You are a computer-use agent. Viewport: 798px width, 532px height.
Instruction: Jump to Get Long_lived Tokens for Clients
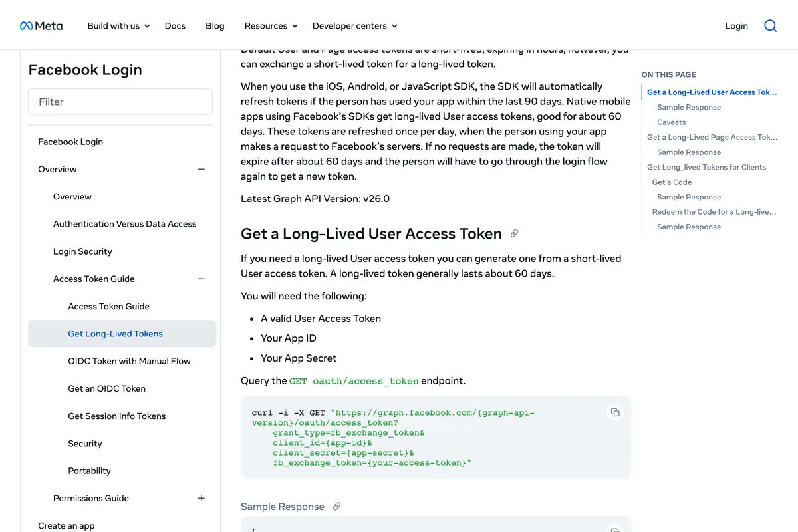(x=706, y=167)
